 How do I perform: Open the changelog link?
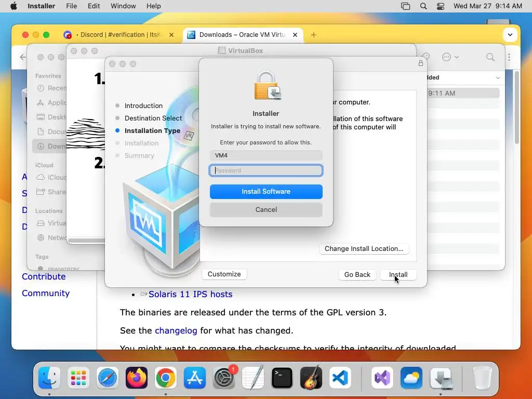[176, 330]
